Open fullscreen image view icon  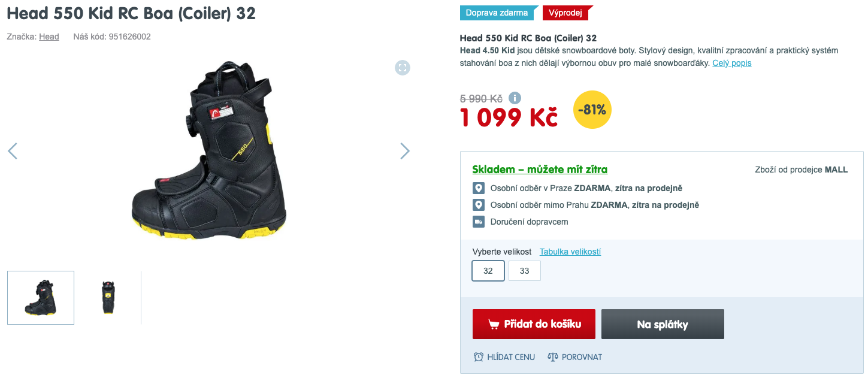click(403, 68)
